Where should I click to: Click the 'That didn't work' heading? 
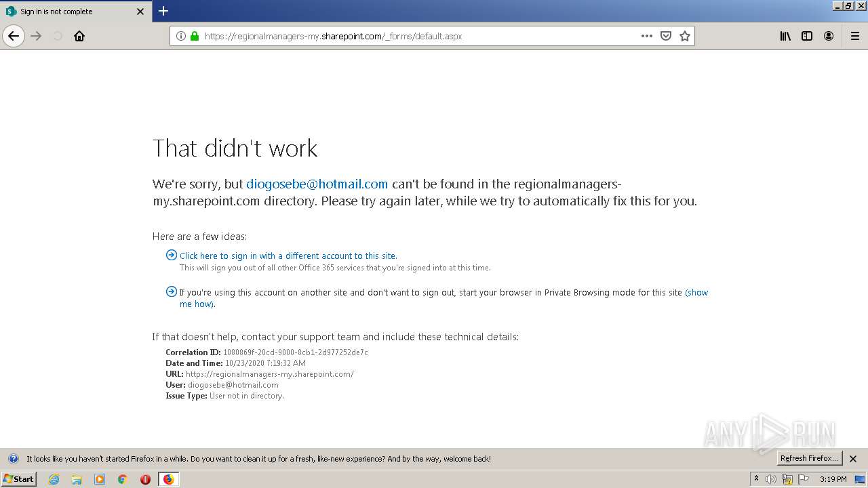click(235, 148)
